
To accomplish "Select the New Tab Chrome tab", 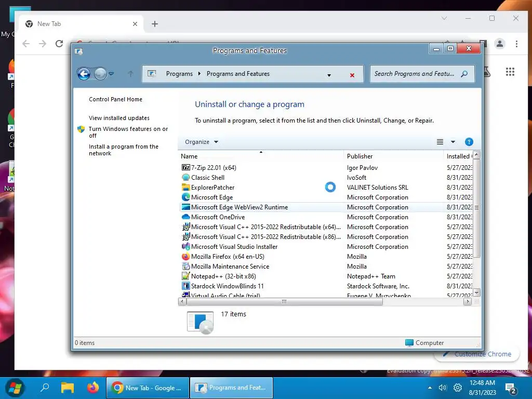I will click(82, 24).
